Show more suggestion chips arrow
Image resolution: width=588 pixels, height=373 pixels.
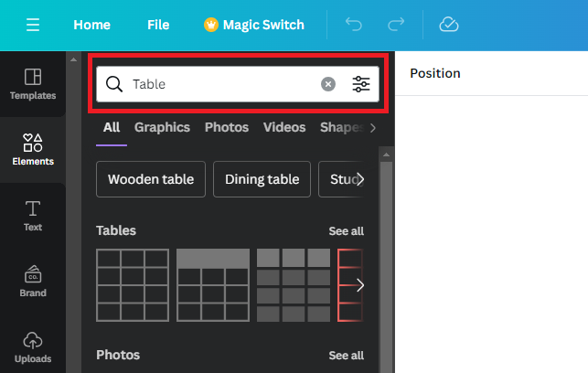pyautogui.click(x=360, y=179)
